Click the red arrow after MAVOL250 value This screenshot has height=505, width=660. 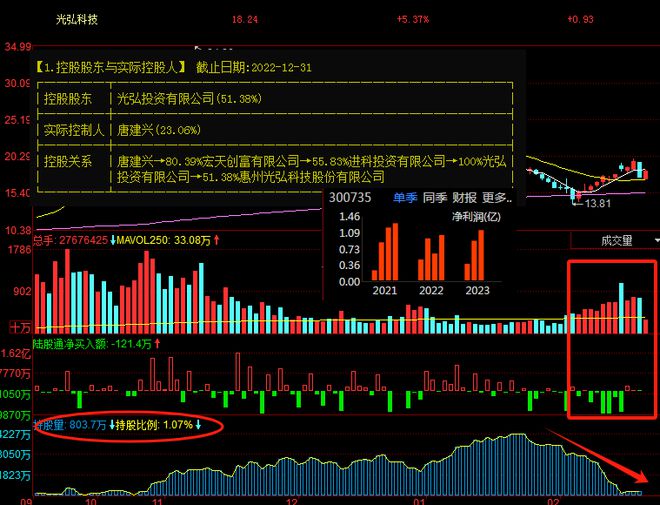click(x=216, y=240)
